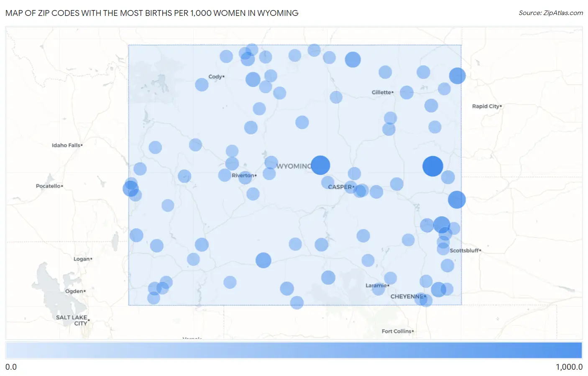Click the SALT LAKE CITY label
Viewport: 588px width, 376px height.
pos(72,320)
